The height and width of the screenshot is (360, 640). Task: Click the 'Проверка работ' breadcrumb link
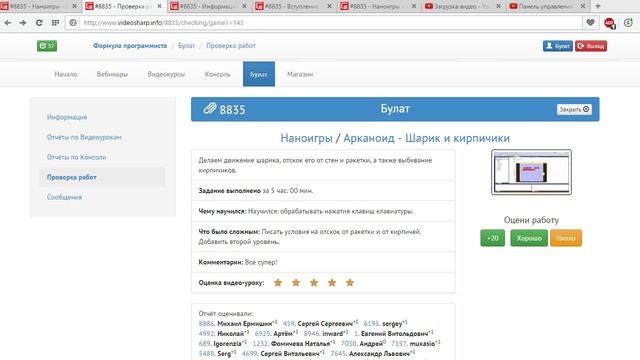(x=231, y=46)
